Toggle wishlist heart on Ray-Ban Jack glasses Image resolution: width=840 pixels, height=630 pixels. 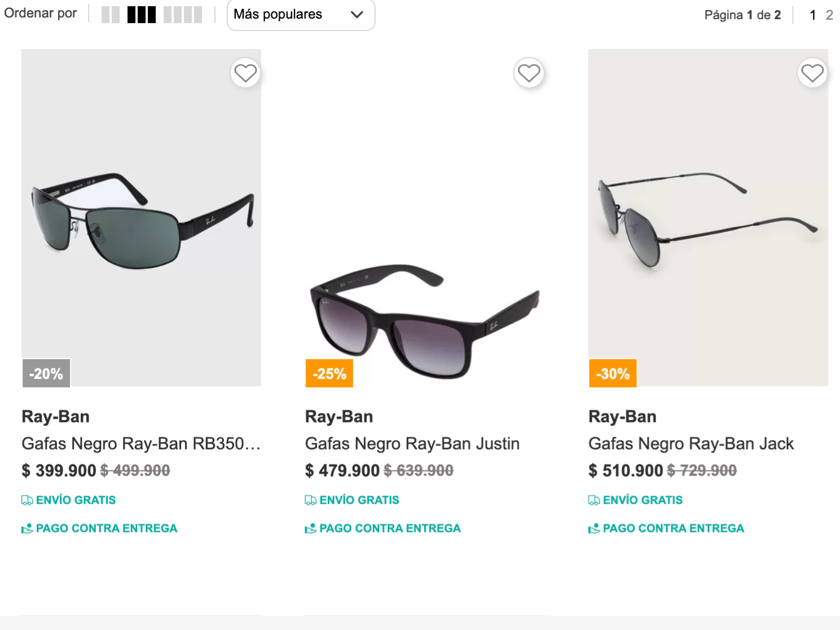click(x=812, y=73)
